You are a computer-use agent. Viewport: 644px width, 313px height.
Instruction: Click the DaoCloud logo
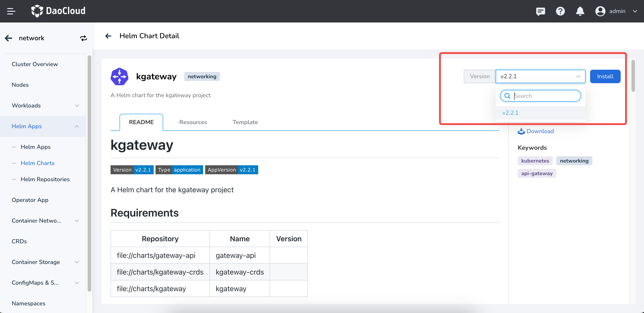coord(58,11)
